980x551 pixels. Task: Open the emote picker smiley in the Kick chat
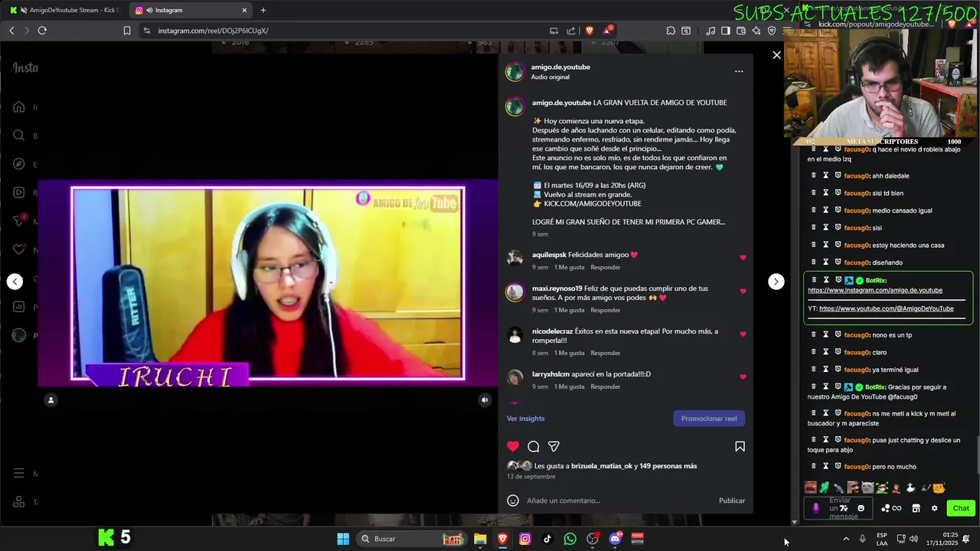861,508
